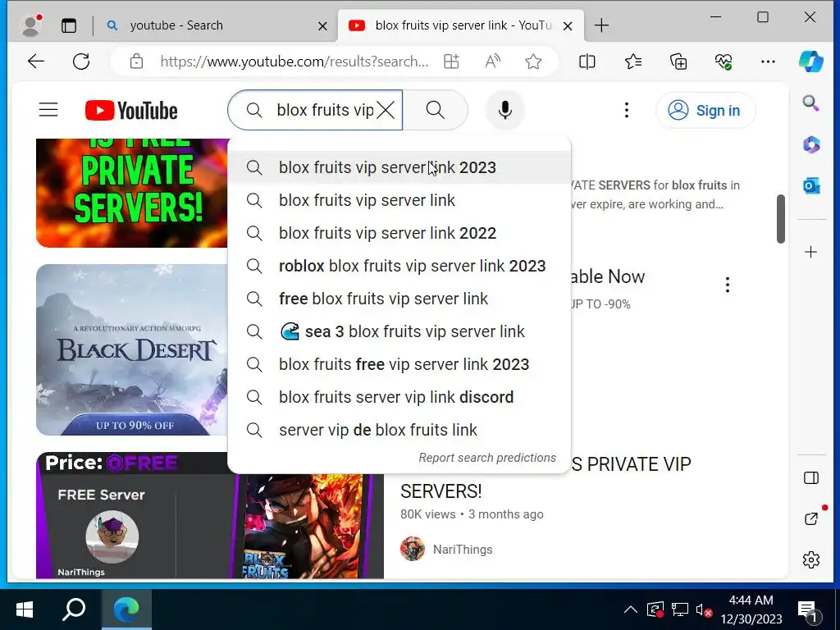Close the youtube - Search tab

click(322, 25)
